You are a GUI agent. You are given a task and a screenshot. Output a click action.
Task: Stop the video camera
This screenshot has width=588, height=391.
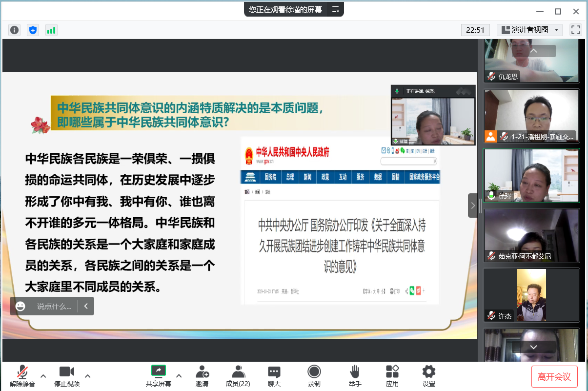click(x=67, y=376)
